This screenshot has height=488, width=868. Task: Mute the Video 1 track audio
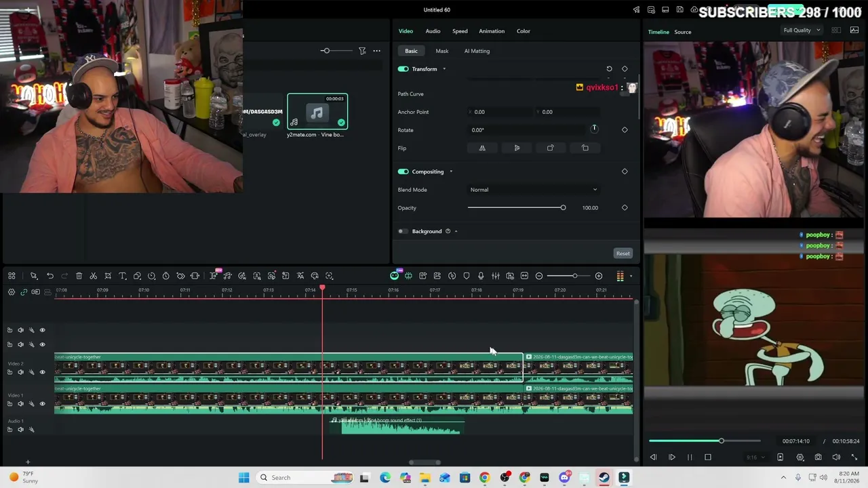(x=20, y=404)
